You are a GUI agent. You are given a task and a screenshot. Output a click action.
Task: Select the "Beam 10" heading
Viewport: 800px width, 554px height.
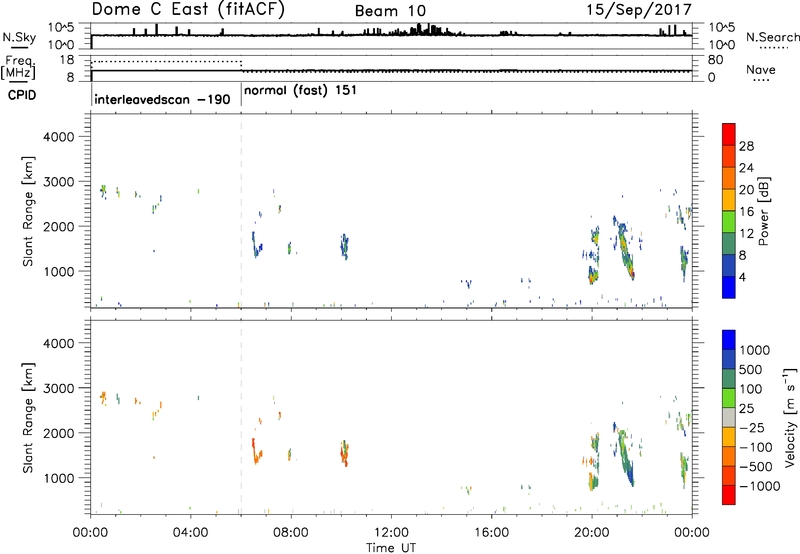click(x=390, y=11)
